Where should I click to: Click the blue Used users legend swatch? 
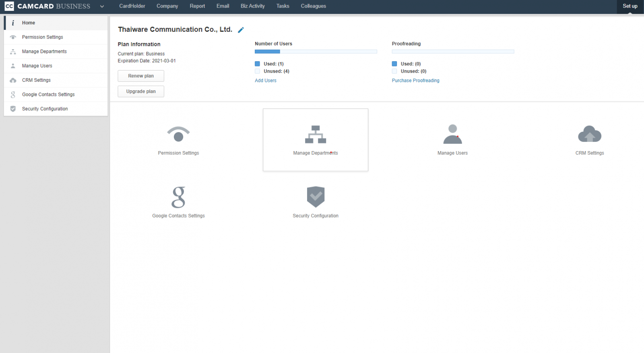coord(258,64)
